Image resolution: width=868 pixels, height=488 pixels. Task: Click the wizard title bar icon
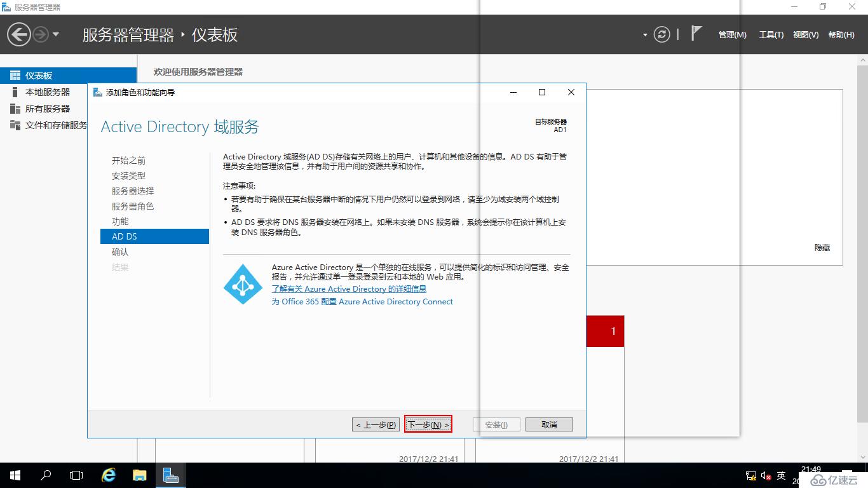click(x=97, y=92)
